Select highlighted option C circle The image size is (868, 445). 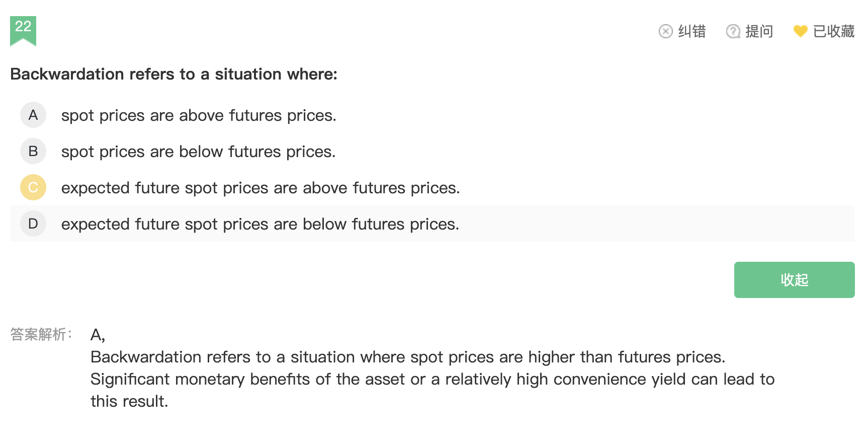(33, 188)
